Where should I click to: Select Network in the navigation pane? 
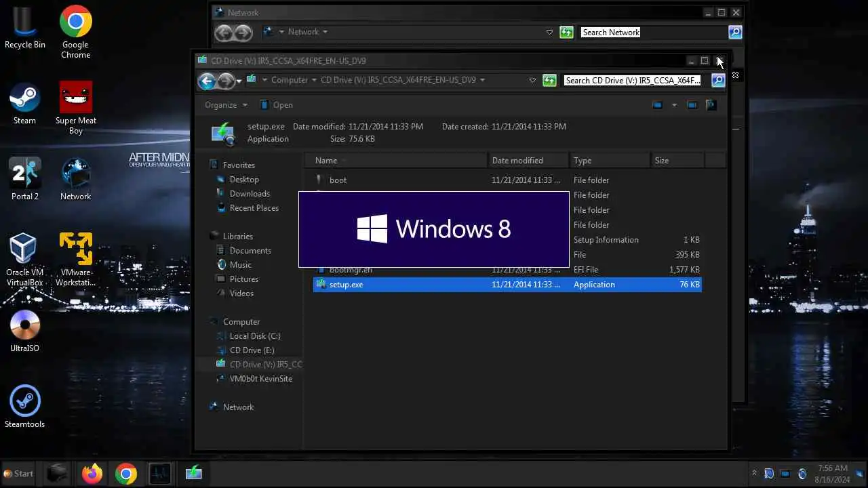point(231,407)
